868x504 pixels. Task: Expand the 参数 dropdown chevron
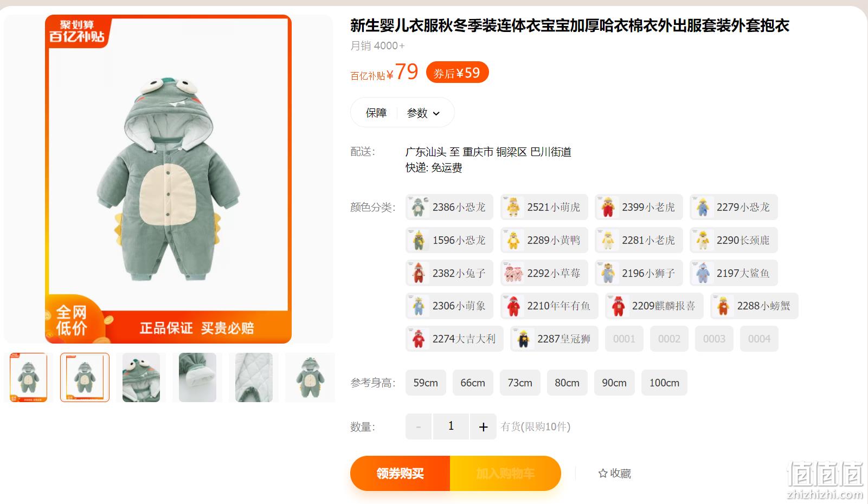pyautogui.click(x=436, y=113)
